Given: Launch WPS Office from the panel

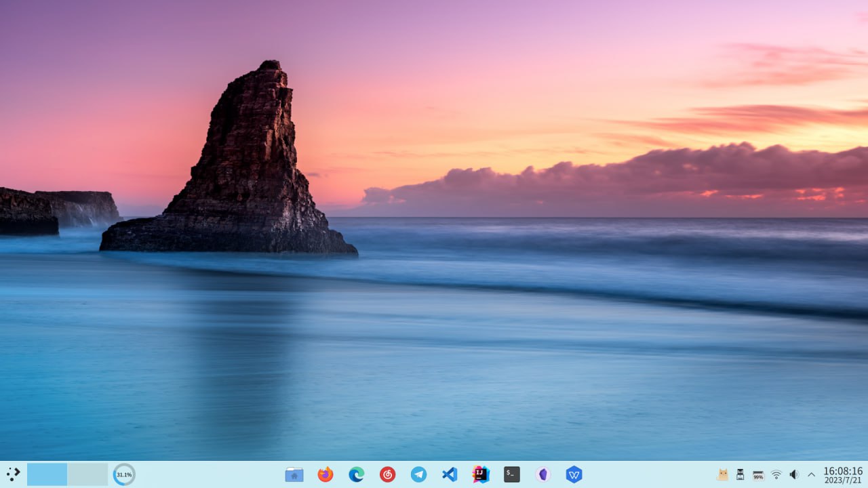Looking at the screenshot, I should tap(574, 474).
